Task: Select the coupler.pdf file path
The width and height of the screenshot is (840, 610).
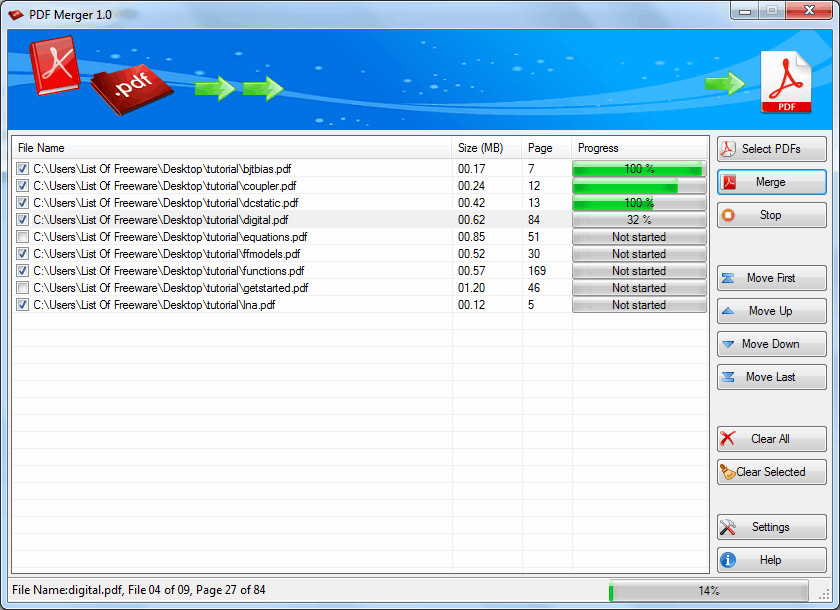Action: 164,186
